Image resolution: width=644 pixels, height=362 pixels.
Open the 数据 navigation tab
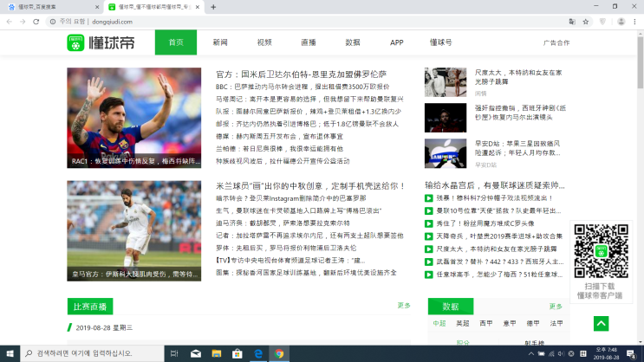coord(353,42)
